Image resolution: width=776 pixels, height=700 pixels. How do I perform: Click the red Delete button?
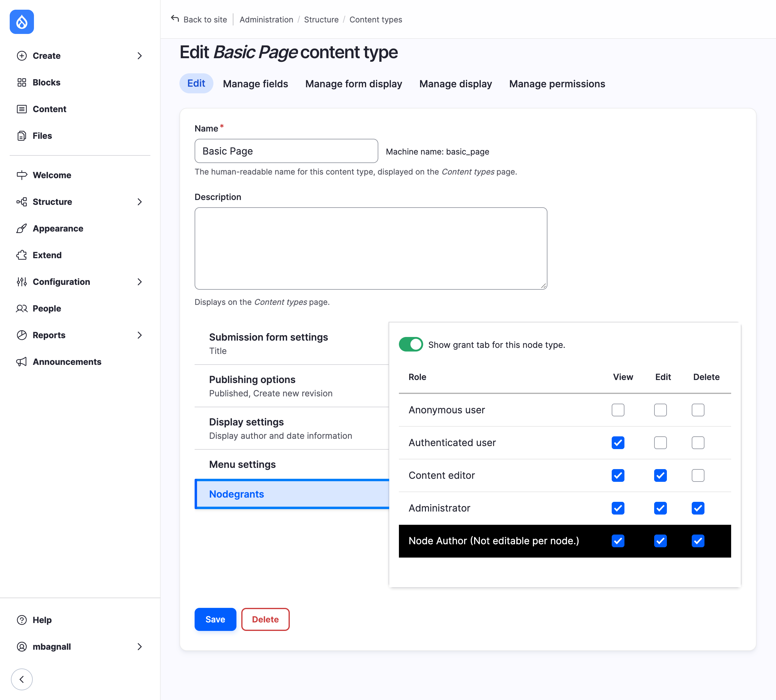(266, 619)
